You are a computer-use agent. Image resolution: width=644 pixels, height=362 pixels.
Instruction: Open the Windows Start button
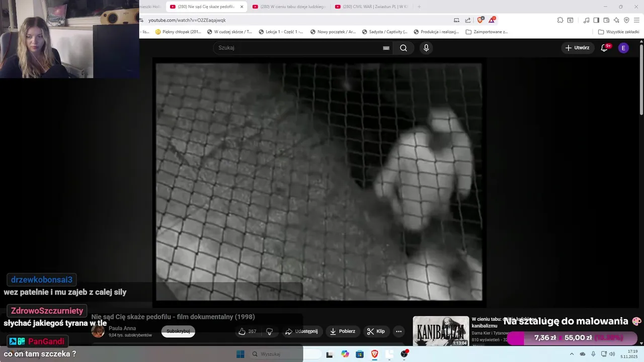[x=240, y=354]
